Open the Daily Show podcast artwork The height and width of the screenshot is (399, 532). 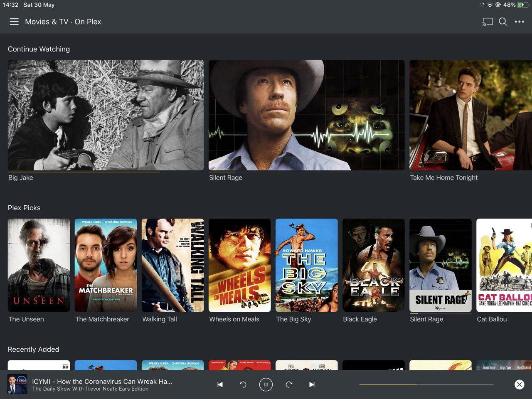(17, 384)
